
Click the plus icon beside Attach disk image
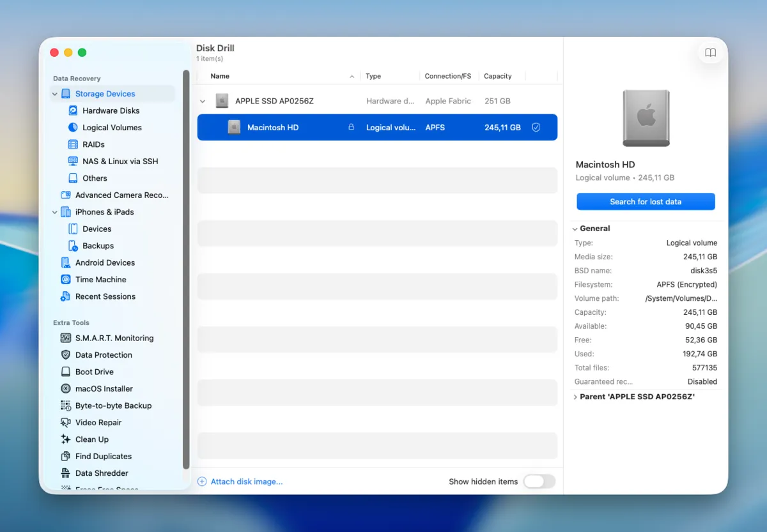[x=202, y=482]
